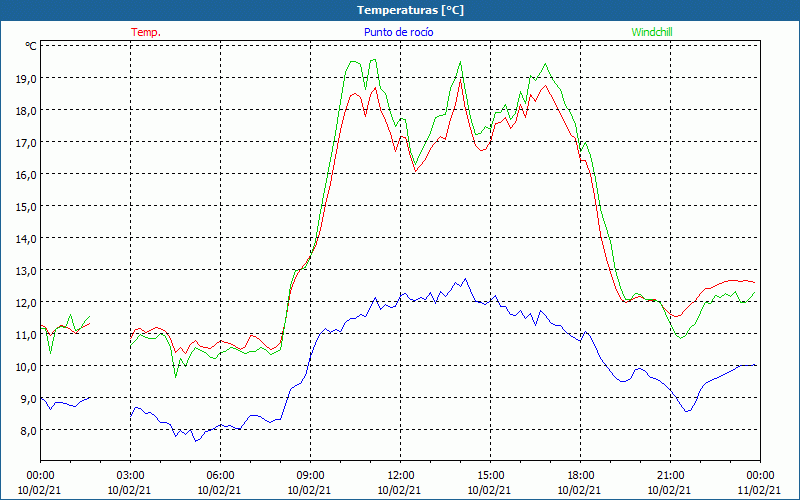This screenshot has width=800, height=500.
Task: Click the 21:00 time axis label
Action: coord(670,476)
